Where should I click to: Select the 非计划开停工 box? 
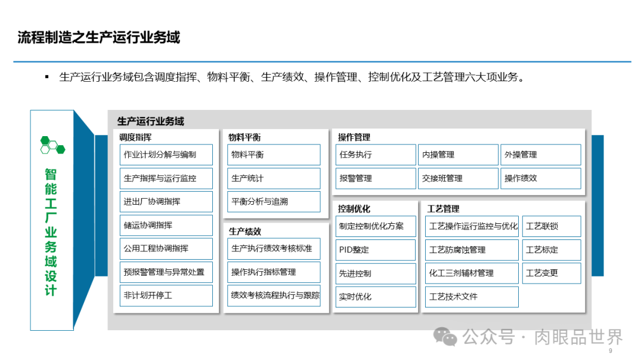[166, 296]
